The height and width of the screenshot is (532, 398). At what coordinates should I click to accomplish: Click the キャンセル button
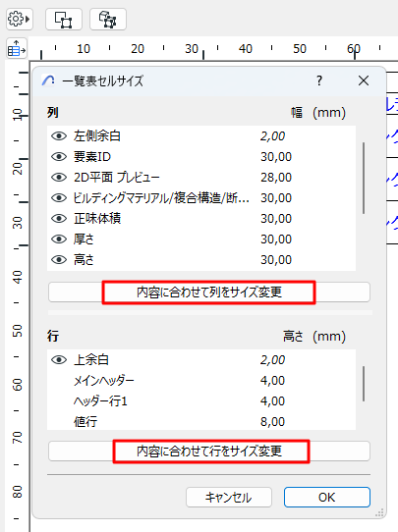(229, 498)
